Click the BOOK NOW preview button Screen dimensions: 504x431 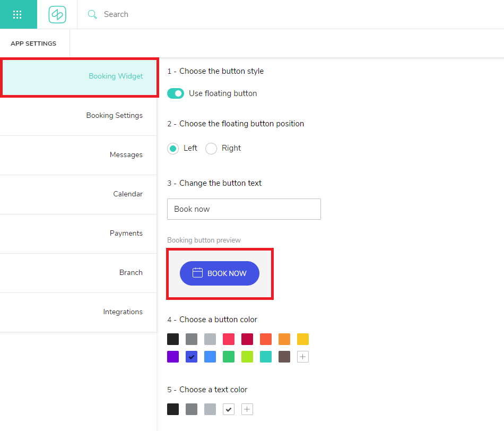click(220, 273)
